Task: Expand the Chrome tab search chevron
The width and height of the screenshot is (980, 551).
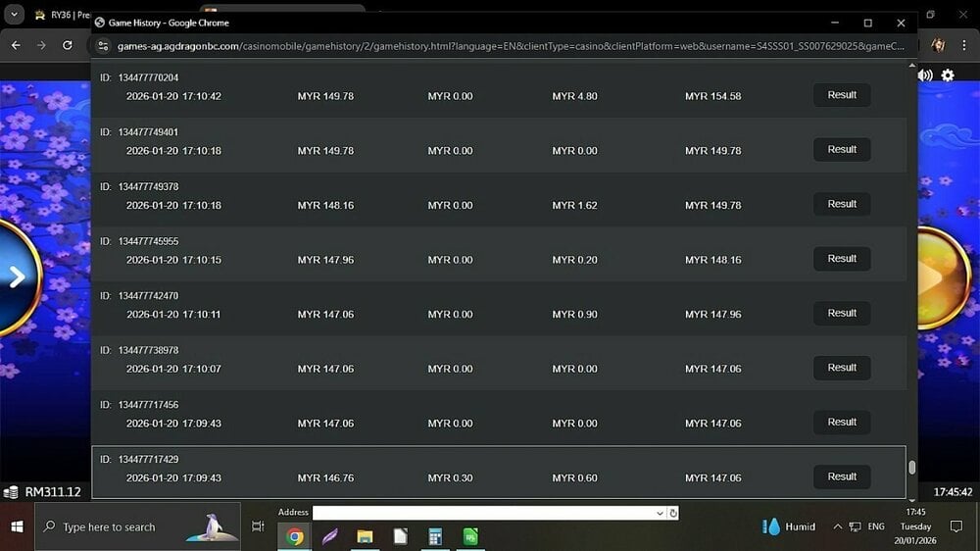Action: point(14,16)
